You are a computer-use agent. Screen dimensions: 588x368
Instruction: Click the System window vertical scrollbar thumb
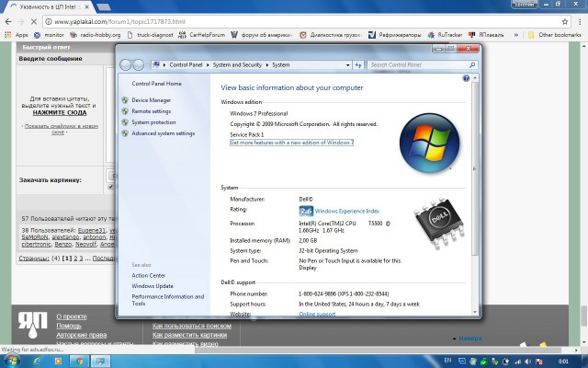(475, 169)
